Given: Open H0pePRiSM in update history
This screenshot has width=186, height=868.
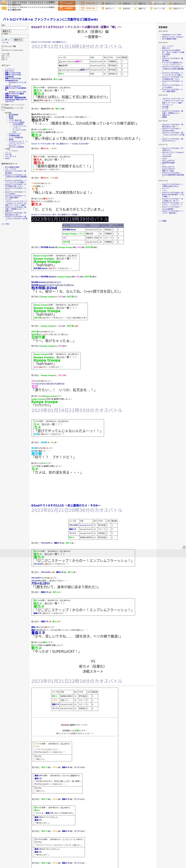Looking at the screenshot, I should click(x=167, y=156).
